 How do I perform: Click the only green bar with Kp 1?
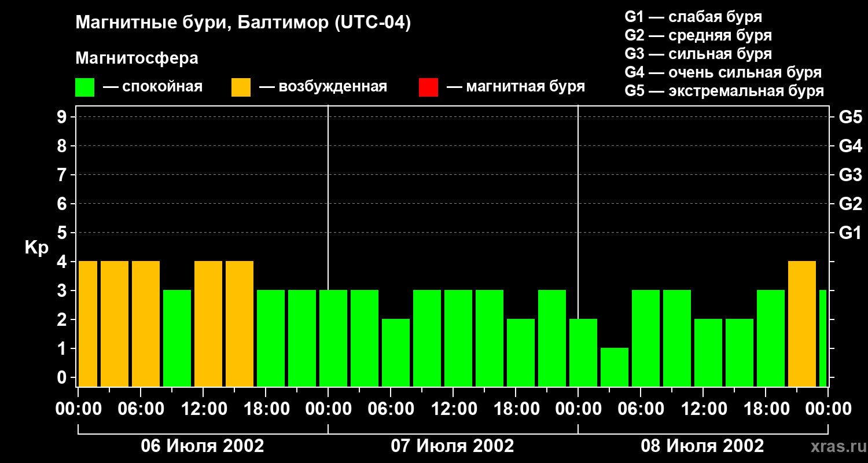pos(615,367)
